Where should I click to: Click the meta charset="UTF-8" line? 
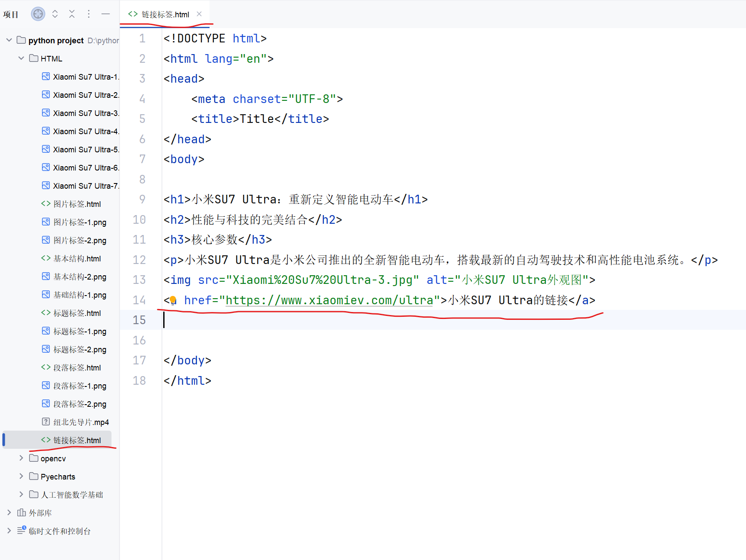pos(267,99)
